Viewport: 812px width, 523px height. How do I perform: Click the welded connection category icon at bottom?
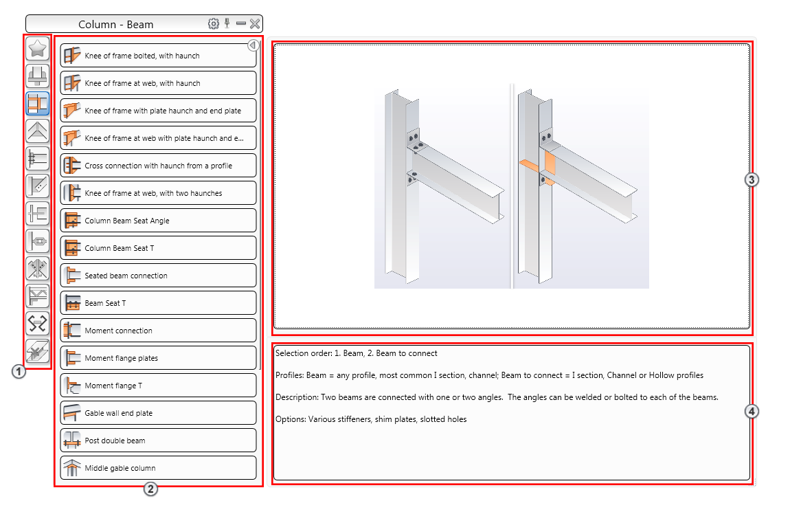[38, 351]
